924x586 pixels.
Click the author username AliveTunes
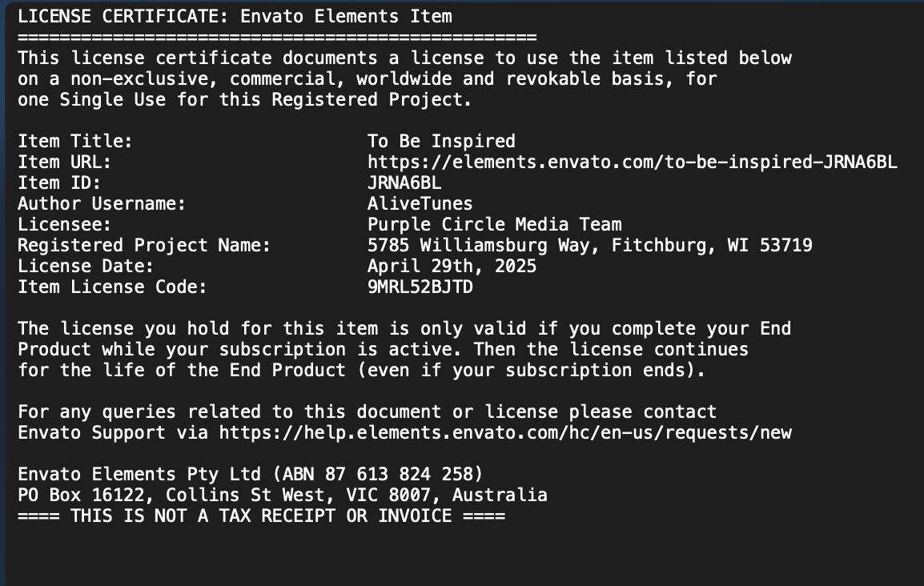pos(420,204)
